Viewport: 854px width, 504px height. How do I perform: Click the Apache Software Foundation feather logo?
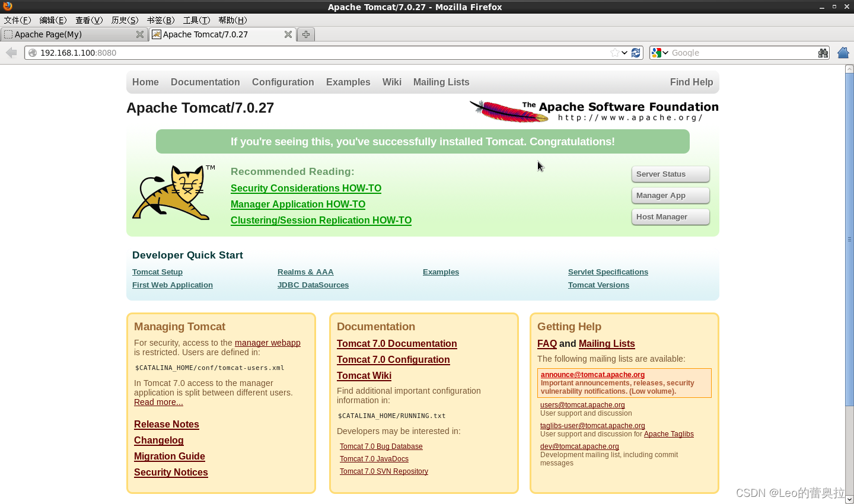(594, 111)
